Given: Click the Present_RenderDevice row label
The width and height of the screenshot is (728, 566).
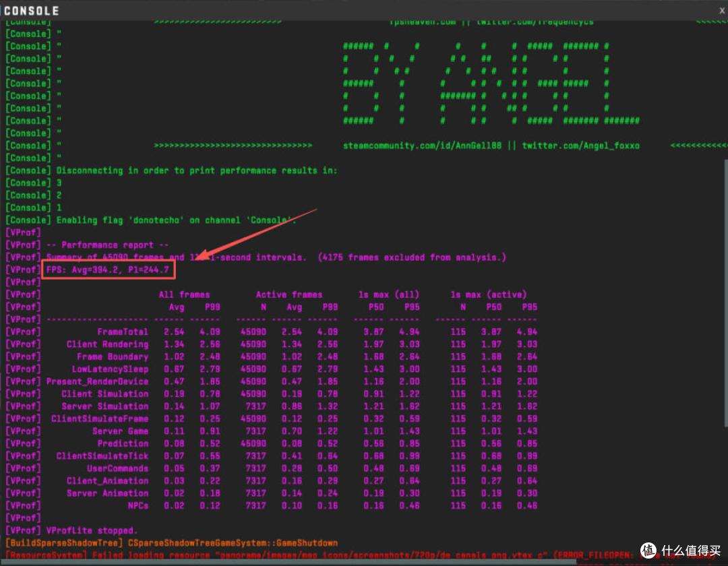Looking at the screenshot, I should coord(97,381).
